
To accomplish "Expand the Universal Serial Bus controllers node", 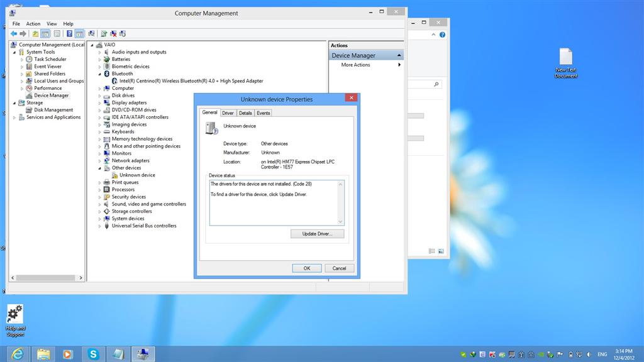I will (x=99, y=226).
